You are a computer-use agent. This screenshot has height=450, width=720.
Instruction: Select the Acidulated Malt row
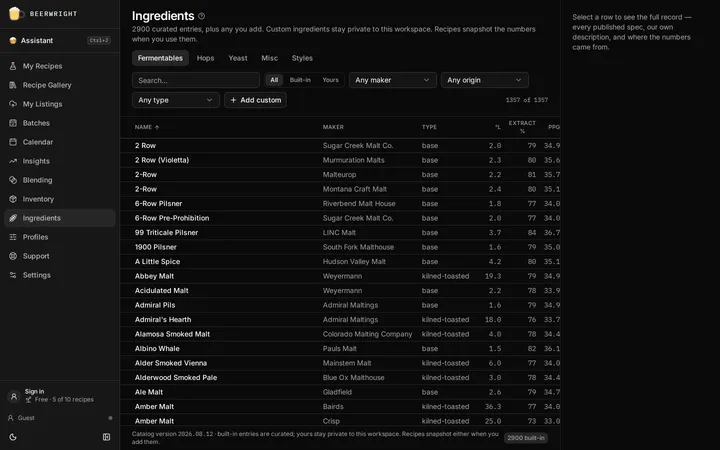point(340,291)
